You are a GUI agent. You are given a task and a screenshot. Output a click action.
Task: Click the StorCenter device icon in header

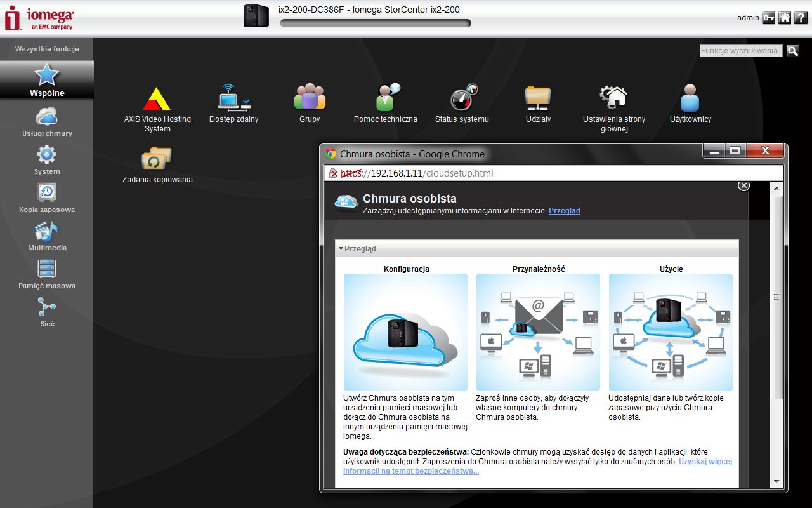point(256,16)
